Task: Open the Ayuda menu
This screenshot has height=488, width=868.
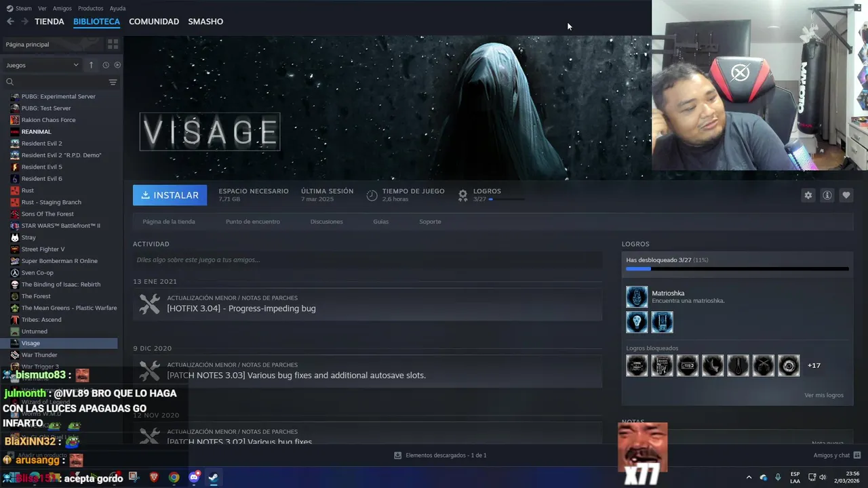Action: (x=117, y=8)
